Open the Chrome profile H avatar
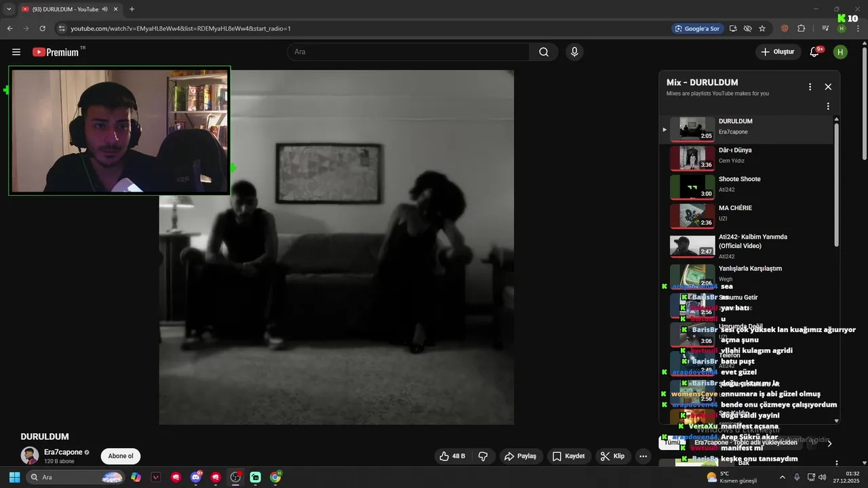Screen dimensions: 868x488 click(842, 28)
